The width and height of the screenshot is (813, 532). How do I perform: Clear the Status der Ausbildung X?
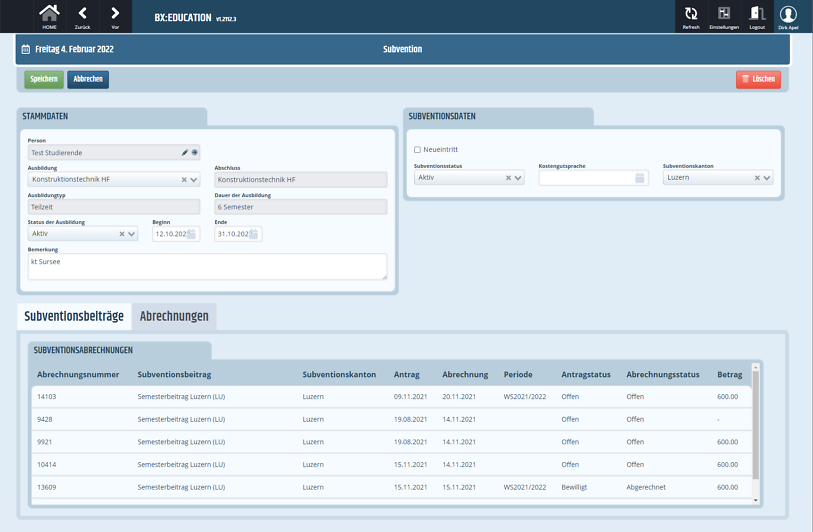(x=122, y=234)
